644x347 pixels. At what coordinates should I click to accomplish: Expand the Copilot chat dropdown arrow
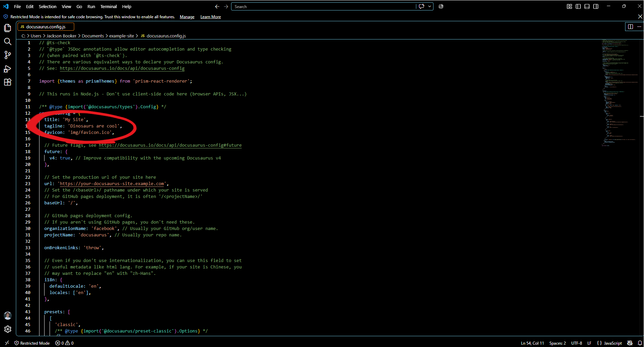click(429, 6)
